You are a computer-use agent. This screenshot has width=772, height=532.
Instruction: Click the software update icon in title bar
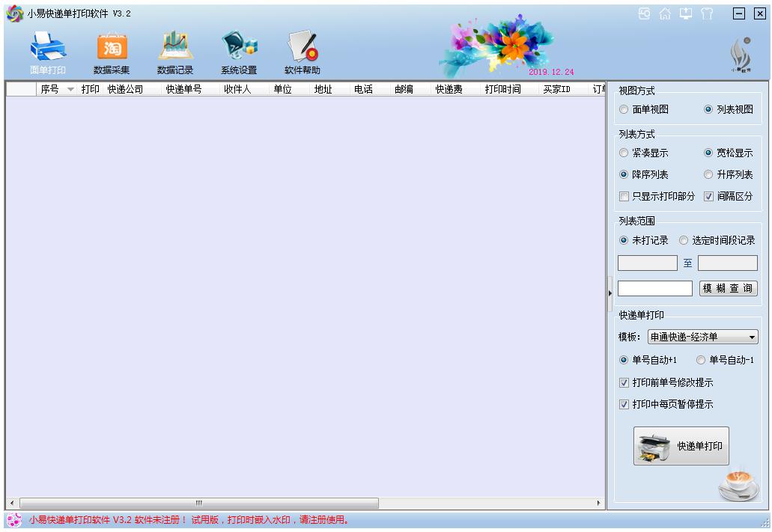684,13
